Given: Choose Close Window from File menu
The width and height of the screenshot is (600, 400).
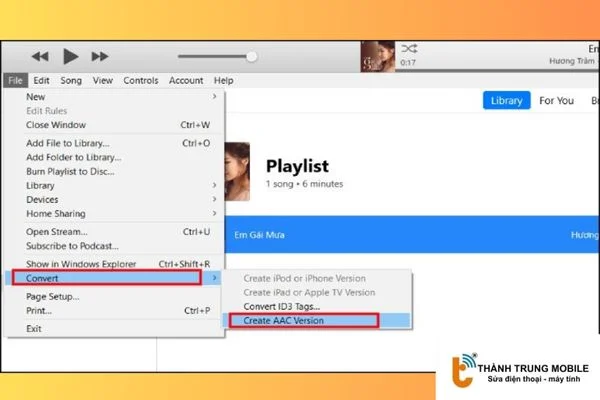Looking at the screenshot, I should [x=114, y=125].
